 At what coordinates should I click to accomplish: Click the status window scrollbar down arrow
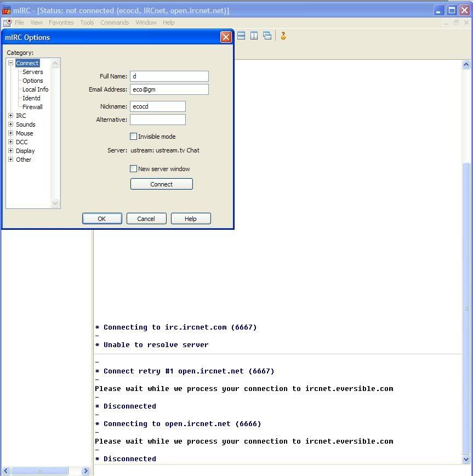466,460
